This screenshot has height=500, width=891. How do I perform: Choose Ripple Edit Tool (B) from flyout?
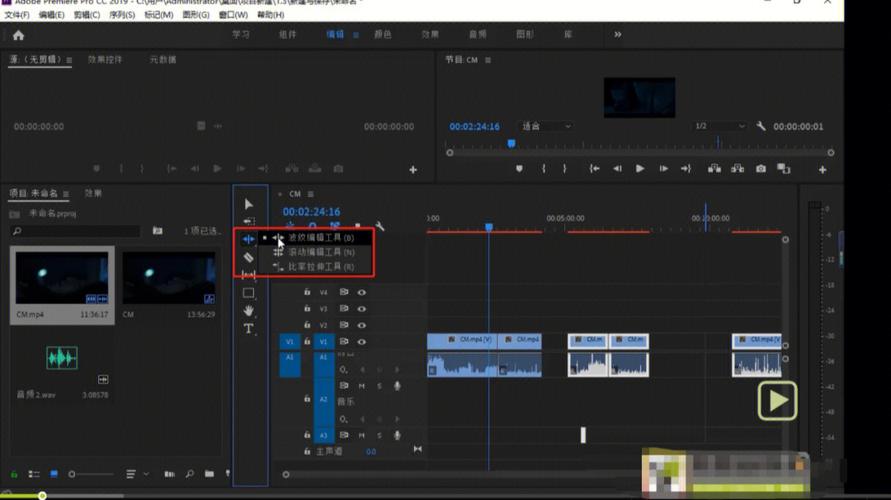pyautogui.click(x=315, y=238)
